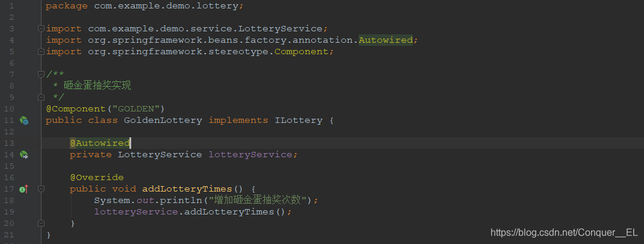Click fold end marker on Component import line
The width and height of the screenshot is (644, 244).
[x=41, y=51]
